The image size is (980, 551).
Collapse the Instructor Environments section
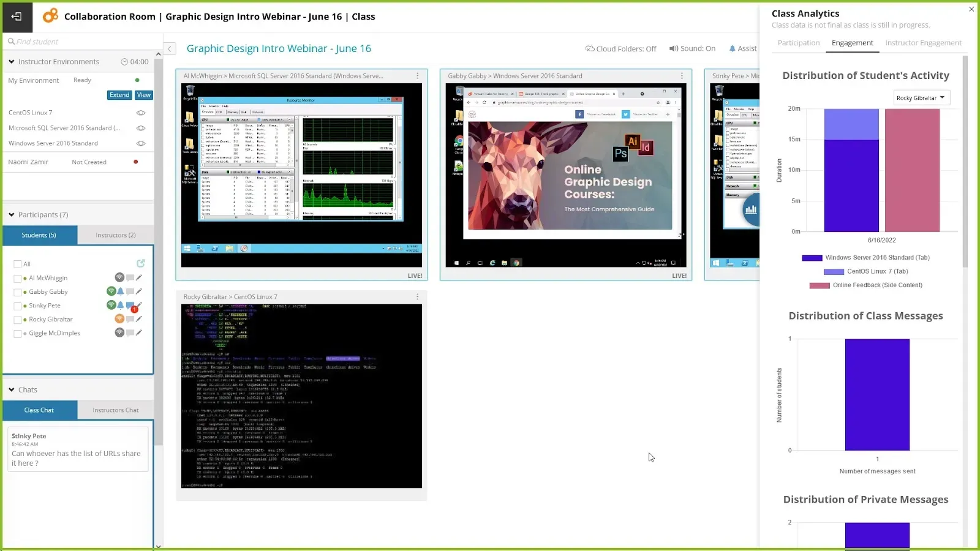pos(12,62)
